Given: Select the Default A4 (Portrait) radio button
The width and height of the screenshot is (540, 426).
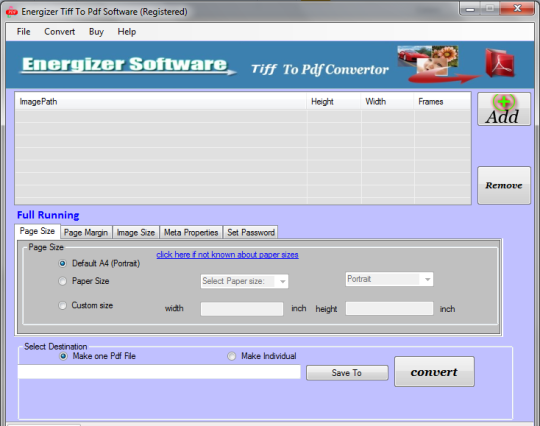Looking at the screenshot, I should click(x=62, y=264).
